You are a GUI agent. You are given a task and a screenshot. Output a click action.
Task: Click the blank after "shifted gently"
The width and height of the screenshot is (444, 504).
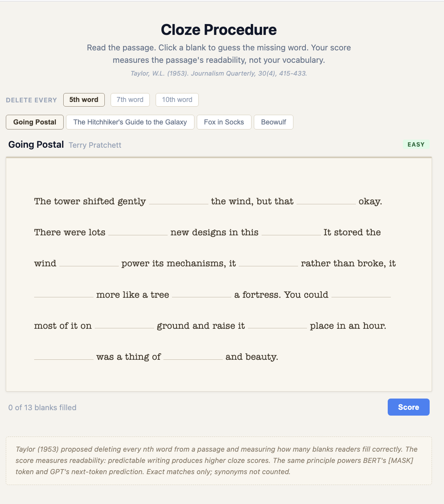point(178,202)
